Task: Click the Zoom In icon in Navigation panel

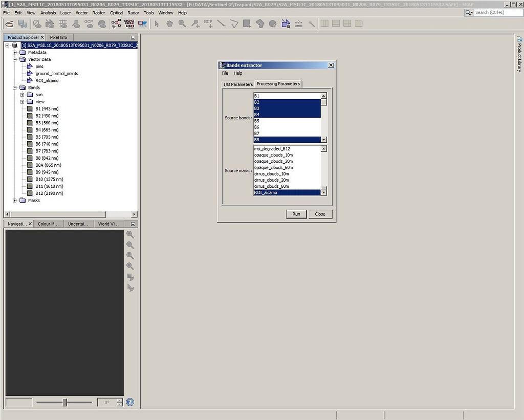Action: coord(129,235)
